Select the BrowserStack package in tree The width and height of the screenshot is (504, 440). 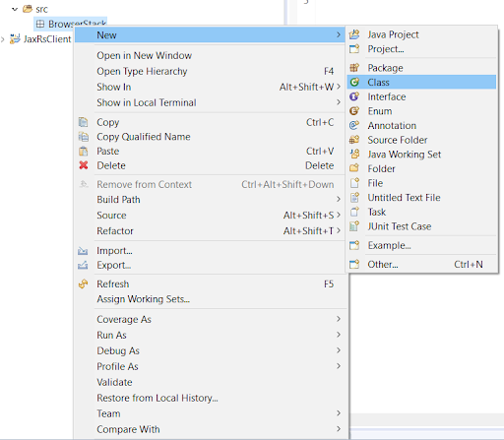point(71,23)
